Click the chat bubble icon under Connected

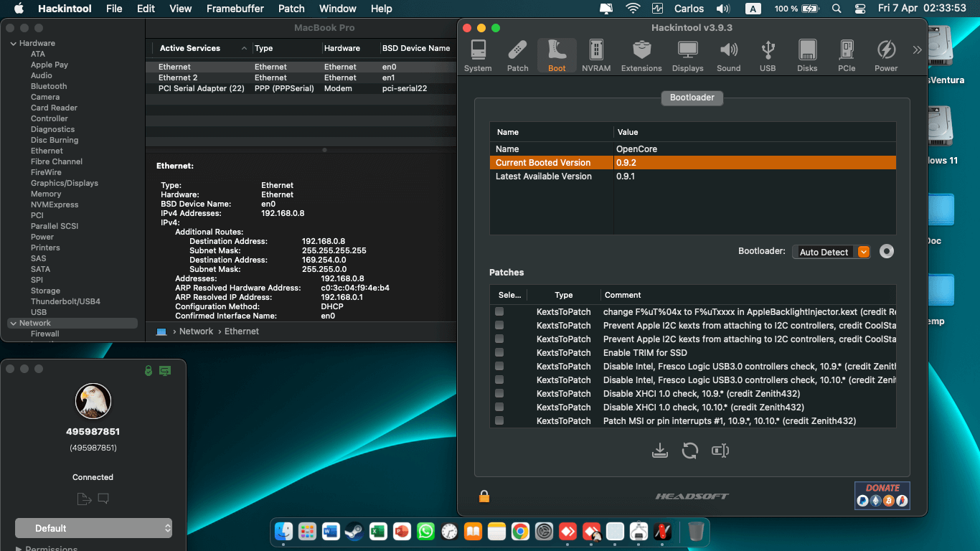(x=103, y=499)
